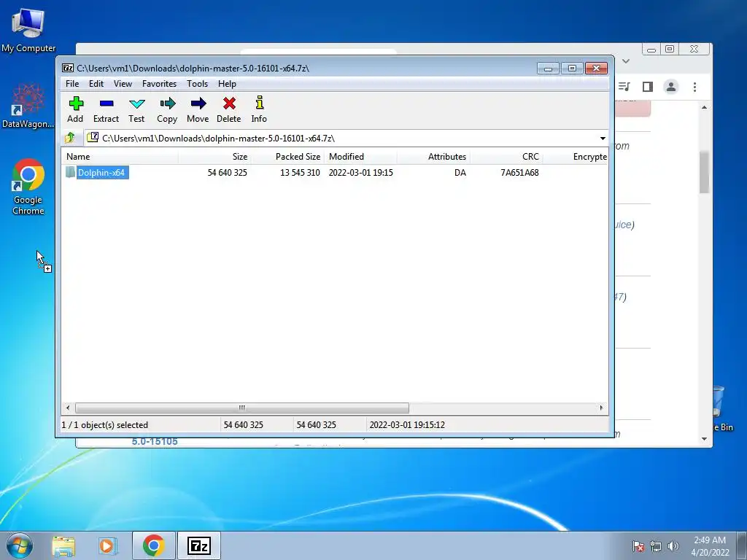Click the 2022-03-01 19:15 modified cell
Image resolution: width=747 pixels, height=560 pixels.
(360, 173)
